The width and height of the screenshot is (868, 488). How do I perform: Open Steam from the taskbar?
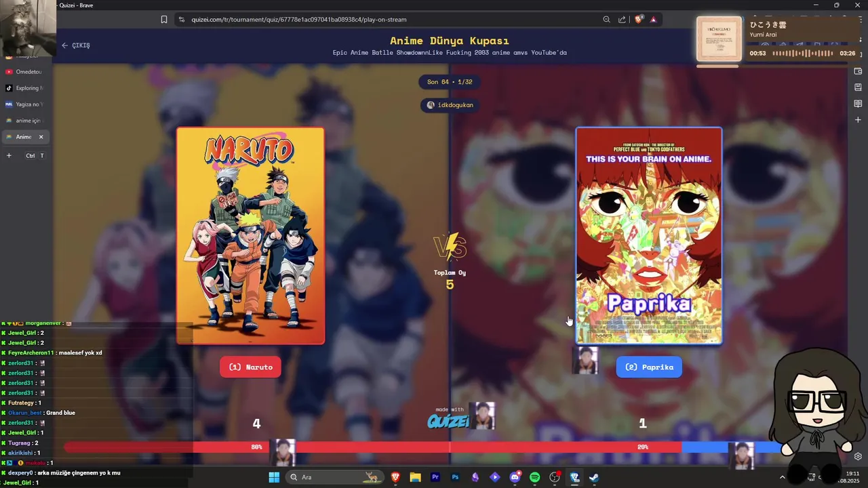coord(594,477)
